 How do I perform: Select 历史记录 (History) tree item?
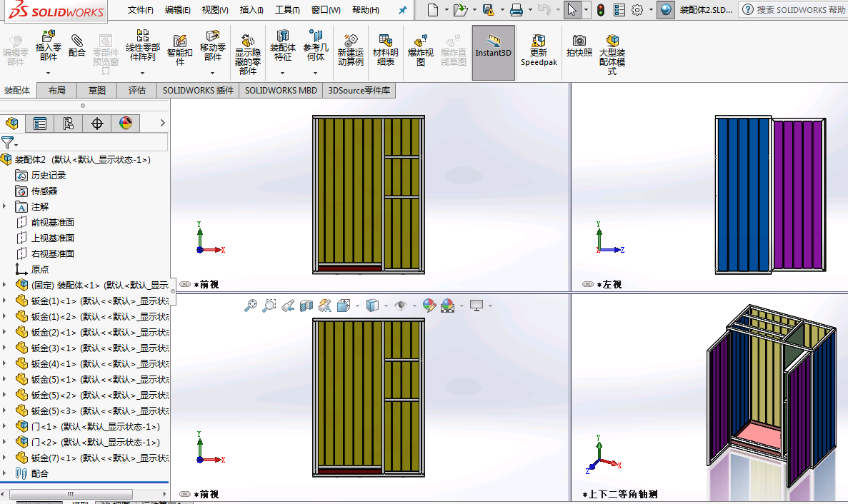pos(48,175)
